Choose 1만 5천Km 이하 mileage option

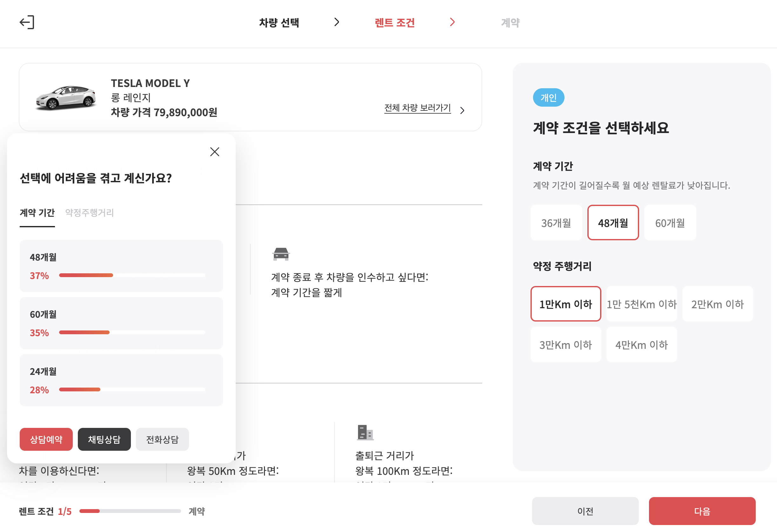pyautogui.click(x=641, y=304)
